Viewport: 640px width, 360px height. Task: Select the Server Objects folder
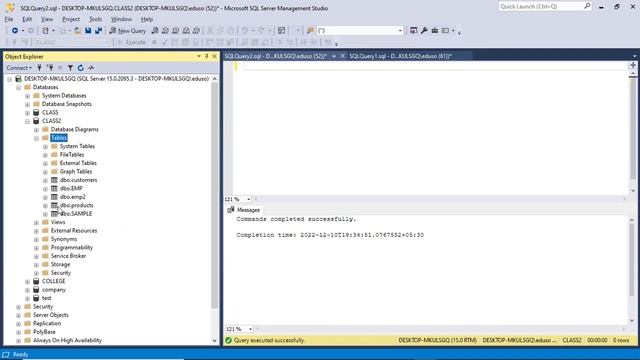pyautogui.click(x=51, y=315)
